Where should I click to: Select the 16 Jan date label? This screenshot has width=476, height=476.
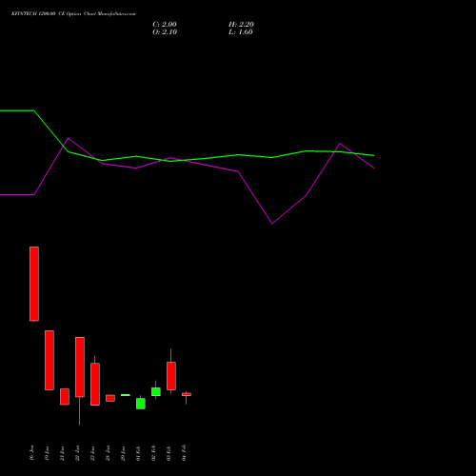pos(31,453)
